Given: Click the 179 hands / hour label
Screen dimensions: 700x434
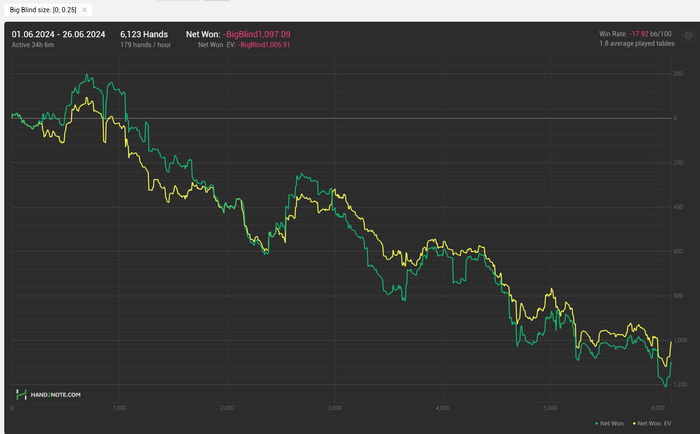Looking at the screenshot, I should click(x=146, y=45).
